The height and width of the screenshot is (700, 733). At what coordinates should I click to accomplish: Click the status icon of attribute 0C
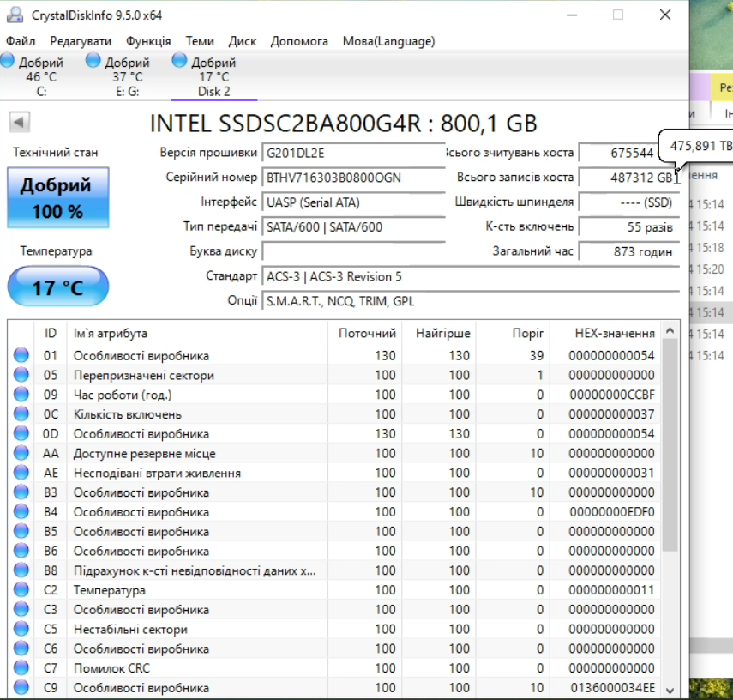[x=21, y=414]
